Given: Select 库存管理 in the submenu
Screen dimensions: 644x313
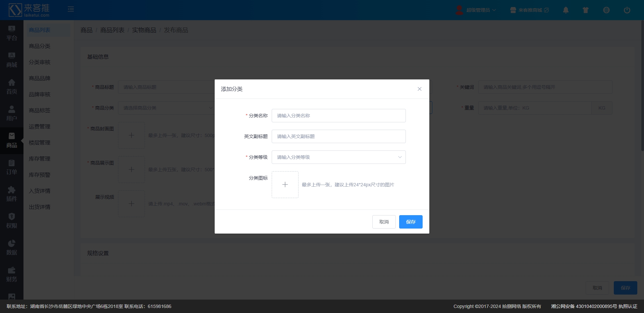Looking at the screenshot, I should pyautogui.click(x=40, y=159).
